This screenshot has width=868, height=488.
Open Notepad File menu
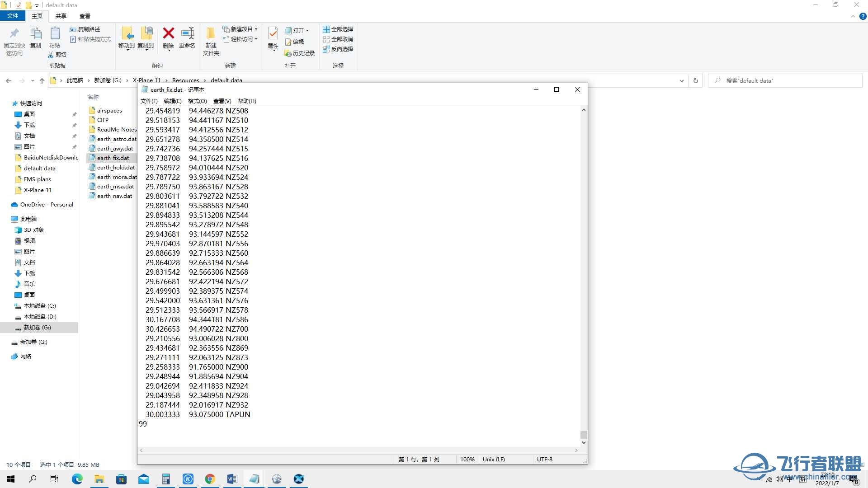[x=149, y=101]
